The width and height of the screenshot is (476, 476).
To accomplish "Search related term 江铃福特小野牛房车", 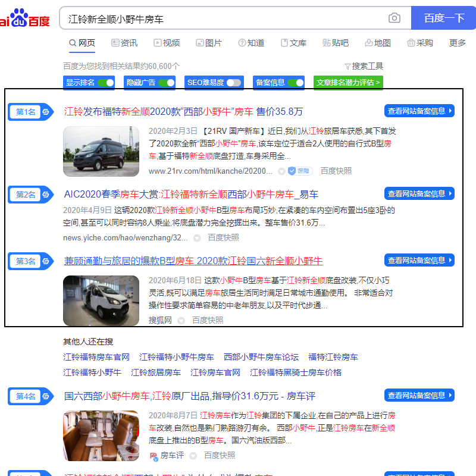I will coord(177,357).
